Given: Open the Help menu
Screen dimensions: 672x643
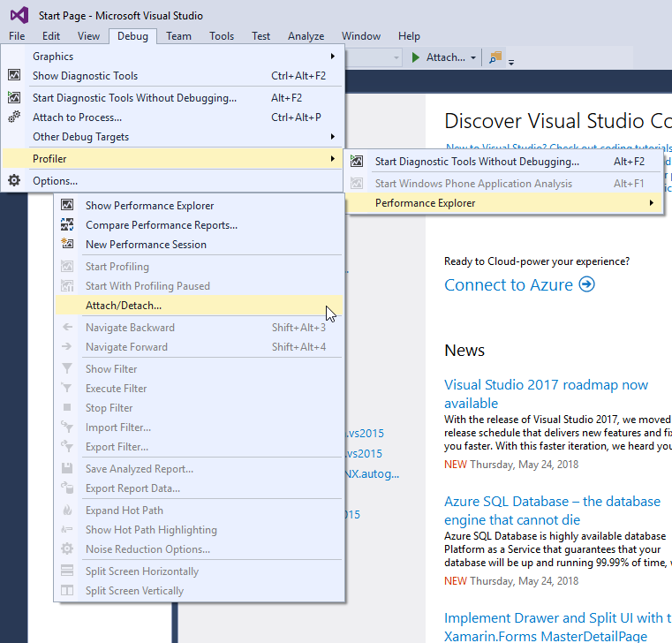Looking at the screenshot, I should click(x=409, y=36).
